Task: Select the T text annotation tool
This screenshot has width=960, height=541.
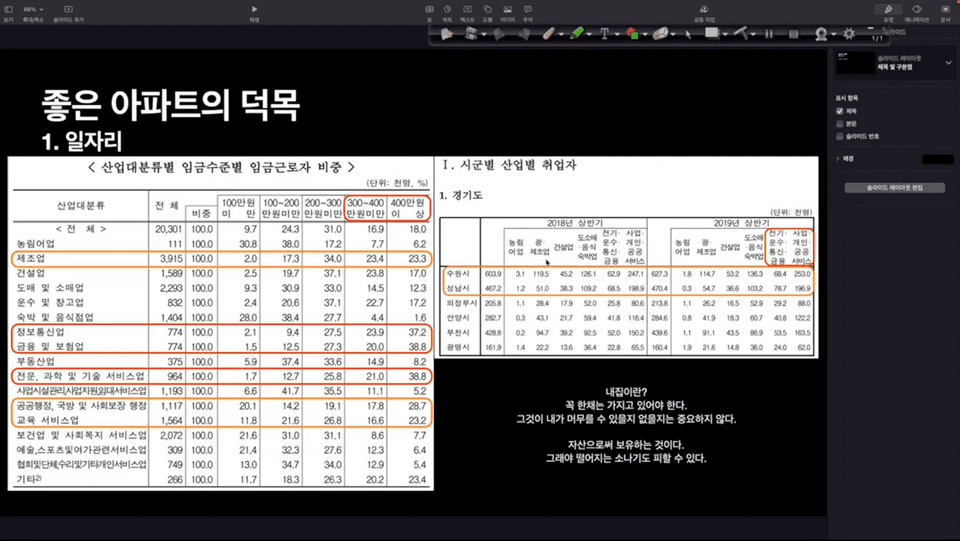Action: [604, 34]
